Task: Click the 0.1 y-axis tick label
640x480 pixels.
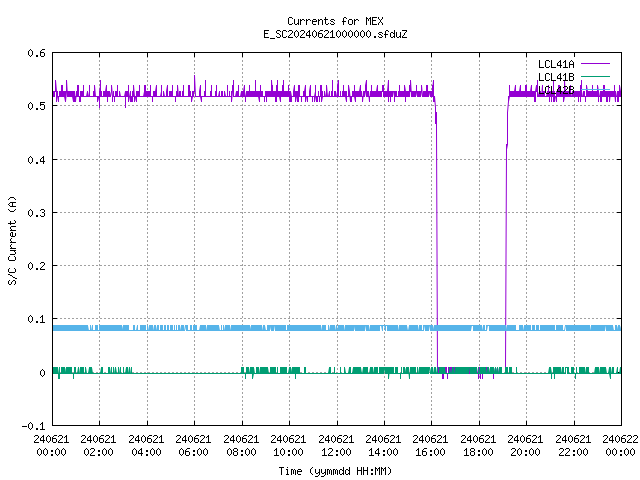Action: [x=36, y=319]
